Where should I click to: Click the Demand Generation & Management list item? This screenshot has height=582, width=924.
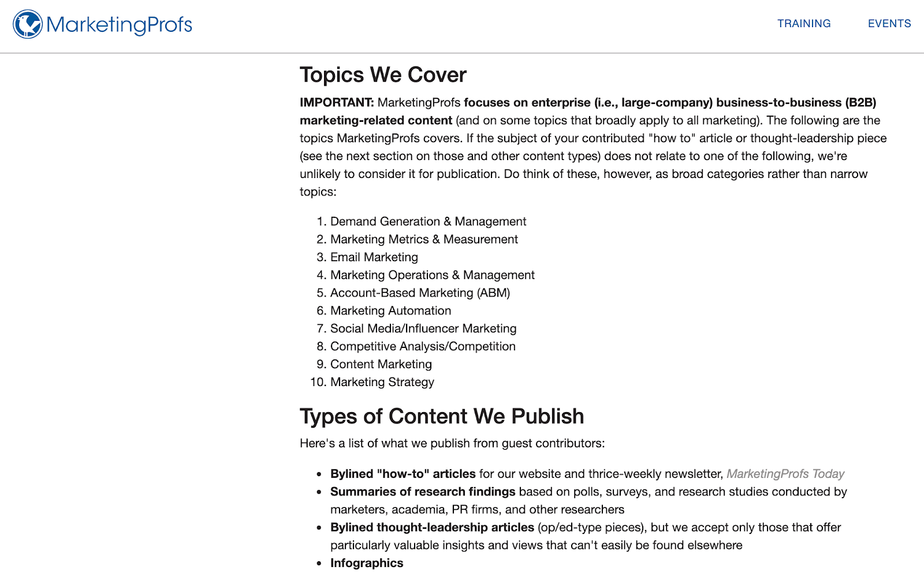click(428, 221)
